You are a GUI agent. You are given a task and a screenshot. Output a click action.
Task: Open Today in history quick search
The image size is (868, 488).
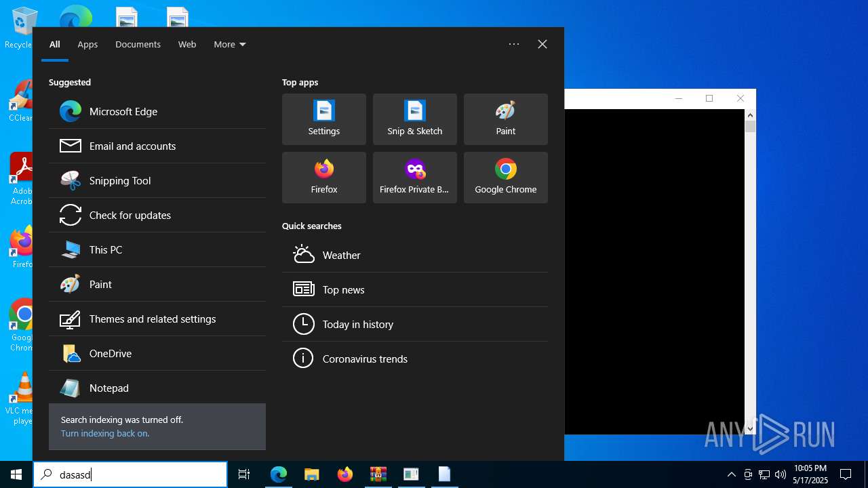click(x=415, y=324)
